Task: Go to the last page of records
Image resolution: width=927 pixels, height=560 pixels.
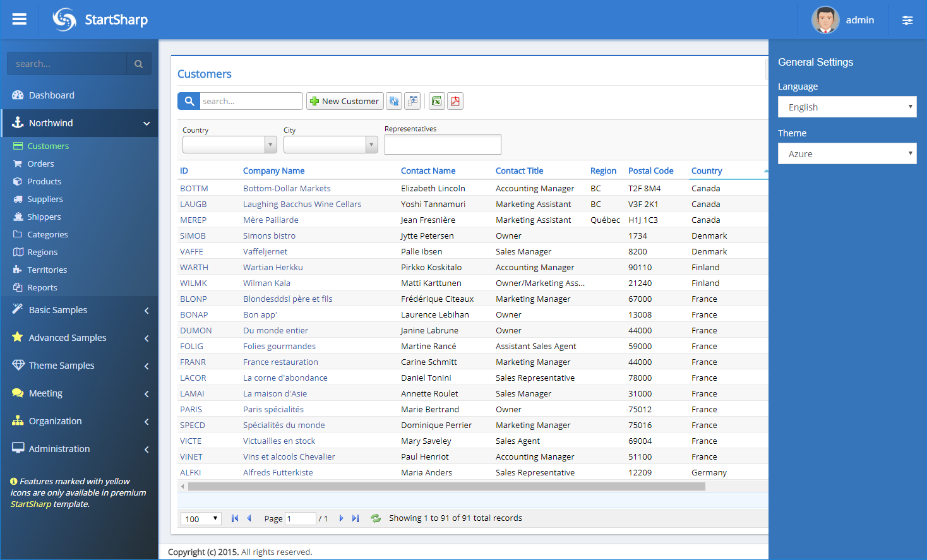Action: (x=356, y=518)
